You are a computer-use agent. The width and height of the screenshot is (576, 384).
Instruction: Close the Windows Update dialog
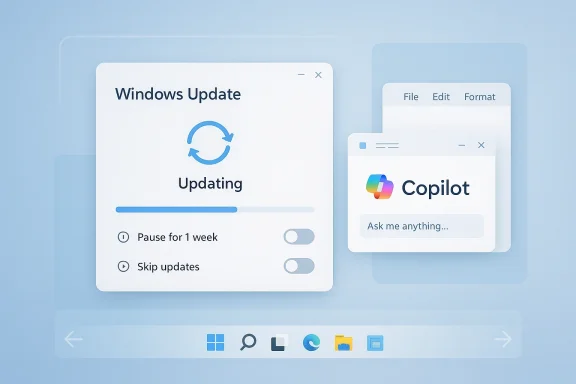[318, 75]
